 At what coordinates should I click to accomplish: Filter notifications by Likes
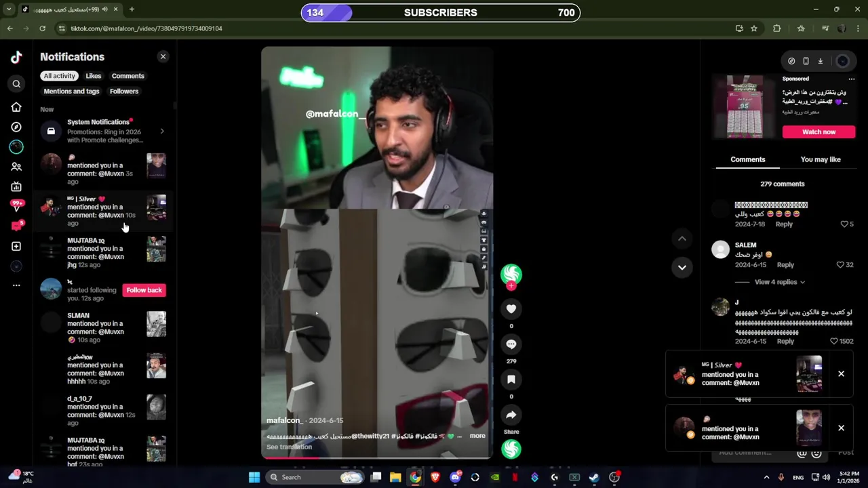point(94,76)
